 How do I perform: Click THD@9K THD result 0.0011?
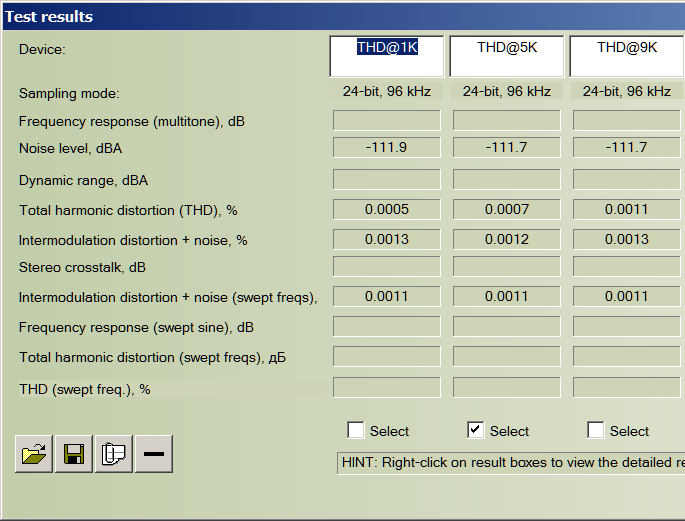(x=627, y=209)
